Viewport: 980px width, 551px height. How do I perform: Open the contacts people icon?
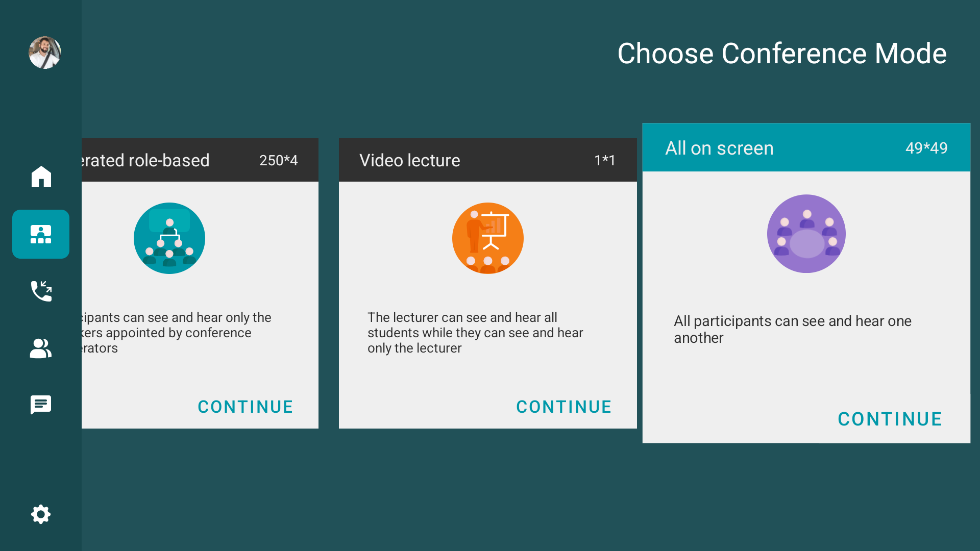[x=41, y=348]
